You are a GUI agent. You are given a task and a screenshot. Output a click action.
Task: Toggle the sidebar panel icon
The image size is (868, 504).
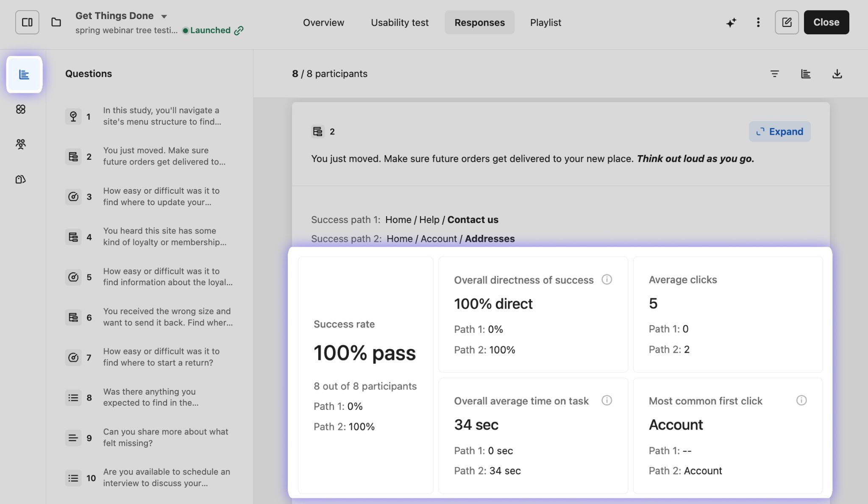point(27,22)
